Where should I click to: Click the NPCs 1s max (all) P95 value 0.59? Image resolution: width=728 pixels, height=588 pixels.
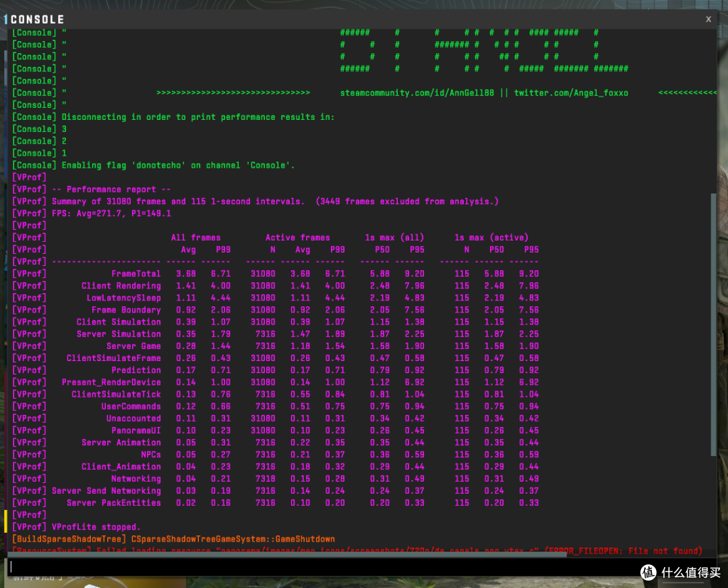click(x=414, y=455)
